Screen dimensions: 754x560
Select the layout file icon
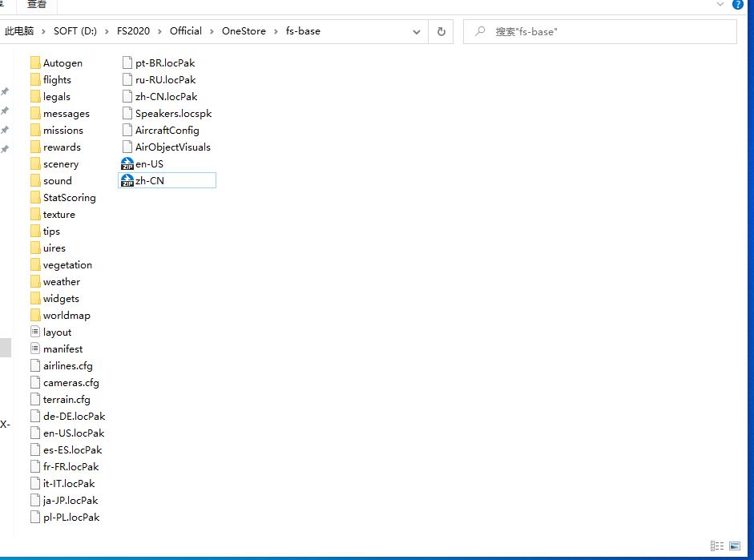[35, 332]
